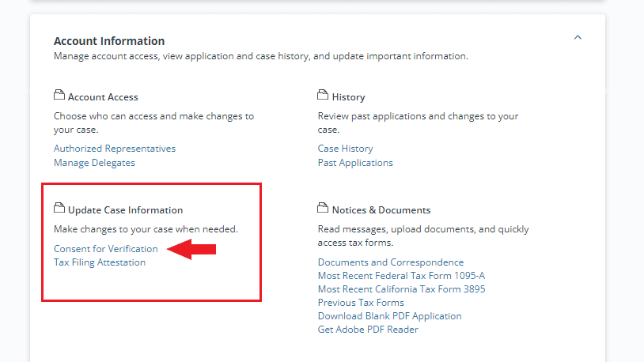Open Authorized Representatives link
644x362 pixels.
click(x=115, y=149)
